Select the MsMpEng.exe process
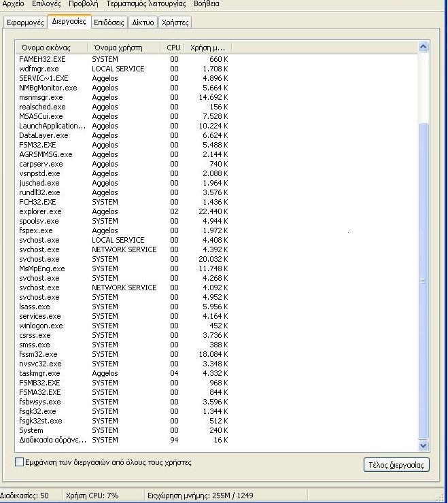The width and height of the screenshot is (448, 503). click(x=123, y=268)
